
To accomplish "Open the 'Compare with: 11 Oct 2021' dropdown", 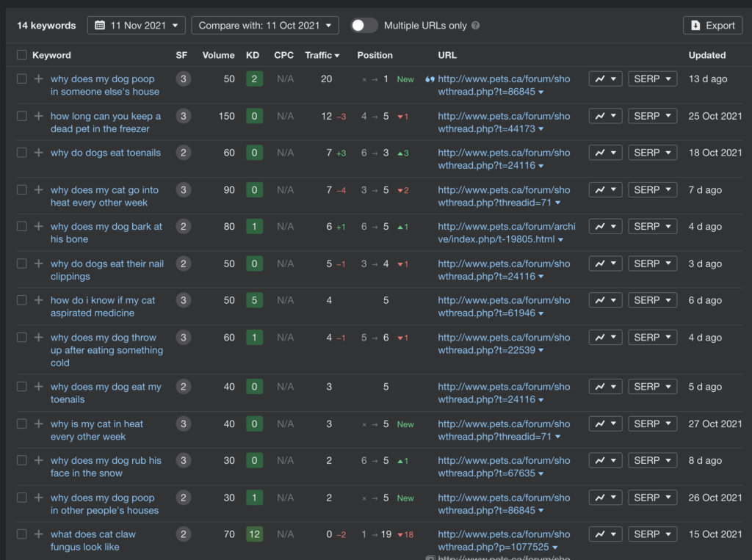I will 264,26.
